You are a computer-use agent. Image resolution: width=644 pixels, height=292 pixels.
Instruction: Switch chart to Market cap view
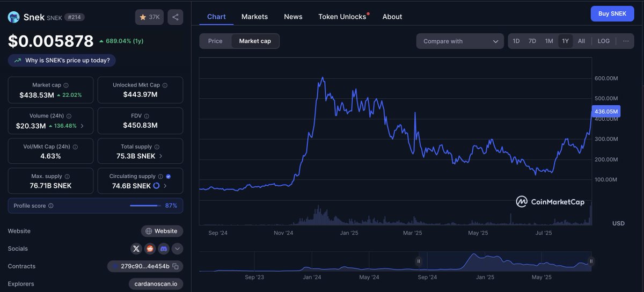click(x=255, y=41)
